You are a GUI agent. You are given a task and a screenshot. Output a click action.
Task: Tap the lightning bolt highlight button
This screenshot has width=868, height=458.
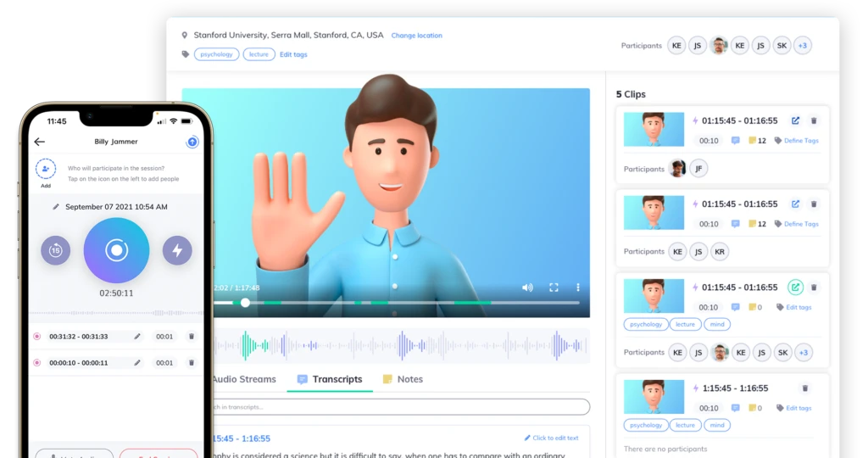pos(177,250)
